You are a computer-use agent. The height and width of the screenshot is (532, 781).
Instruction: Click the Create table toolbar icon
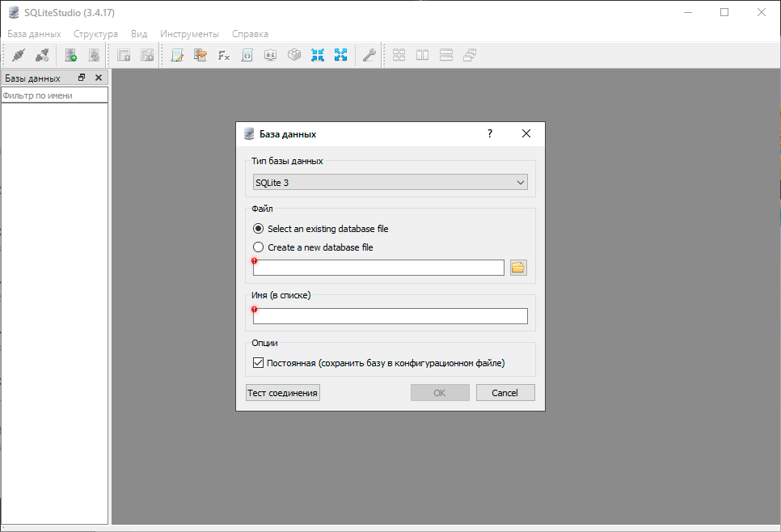pyautogui.click(x=124, y=55)
